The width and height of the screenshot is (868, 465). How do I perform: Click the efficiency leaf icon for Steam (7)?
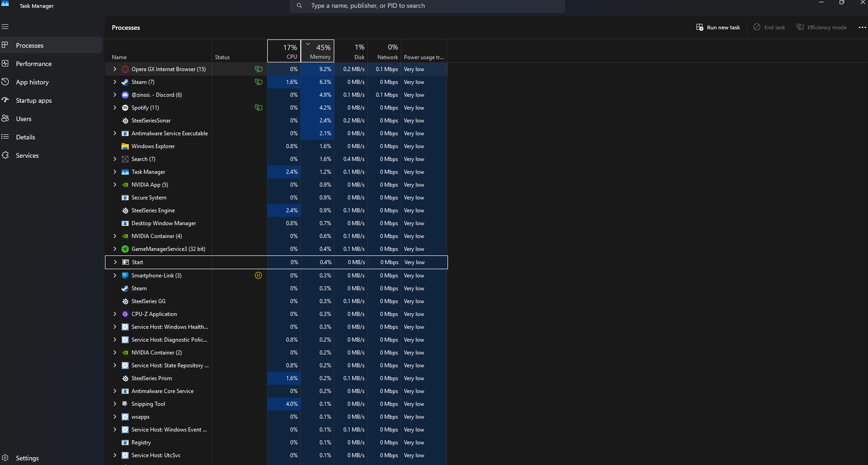259,82
